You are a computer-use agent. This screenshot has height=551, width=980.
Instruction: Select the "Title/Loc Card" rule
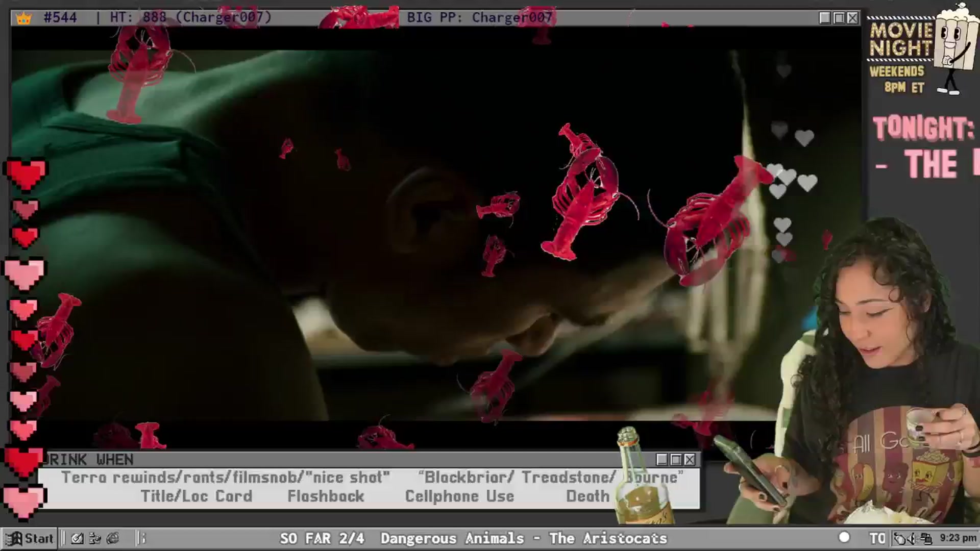tap(197, 496)
